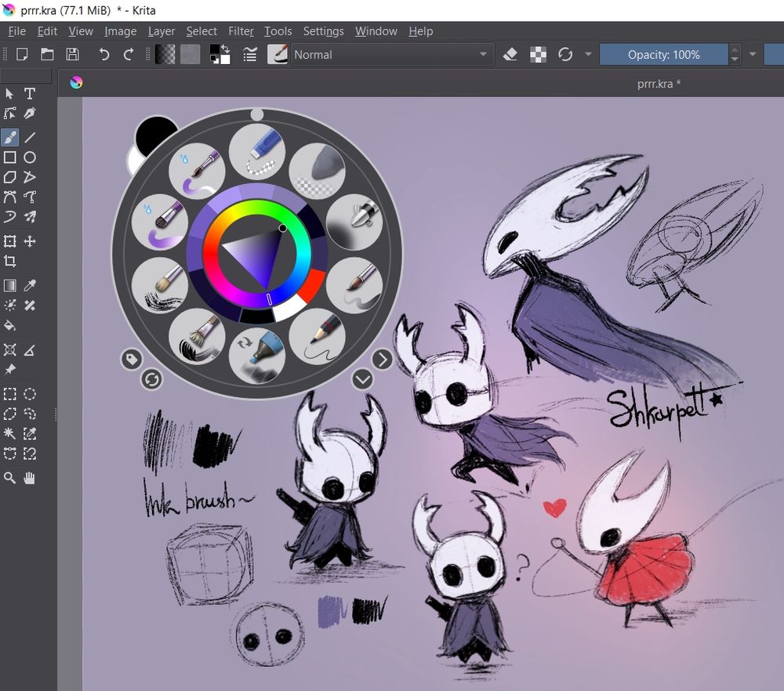784x691 pixels.
Task: Click the Opacity 100% slider
Action: click(x=663, y=55)
